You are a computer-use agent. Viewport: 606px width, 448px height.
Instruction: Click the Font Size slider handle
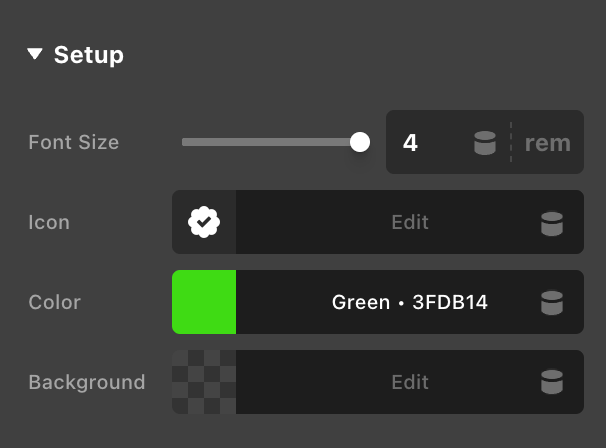pos(360,142)
